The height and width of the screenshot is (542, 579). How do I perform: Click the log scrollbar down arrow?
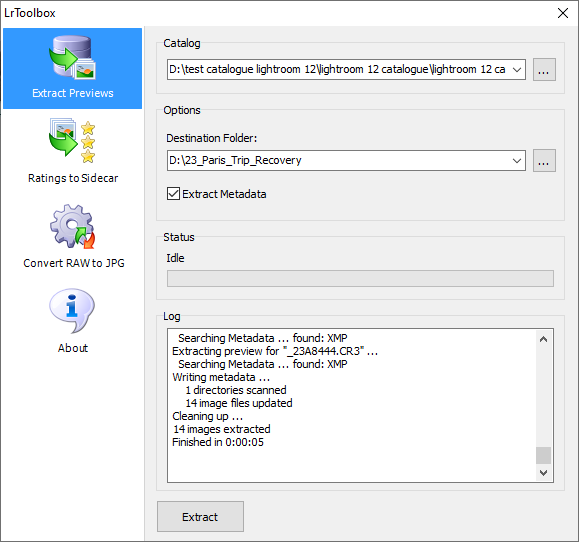543,473
